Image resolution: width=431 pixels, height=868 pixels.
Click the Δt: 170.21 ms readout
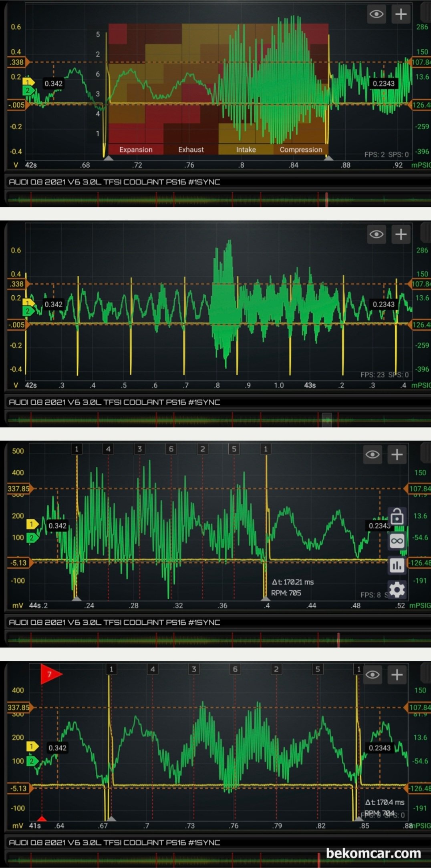coord(293,582)
